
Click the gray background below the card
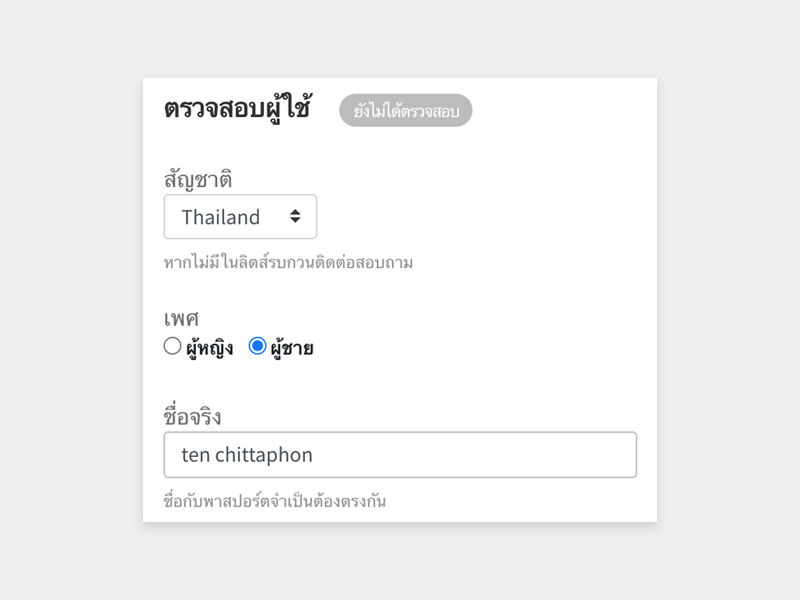click(400, 561)
